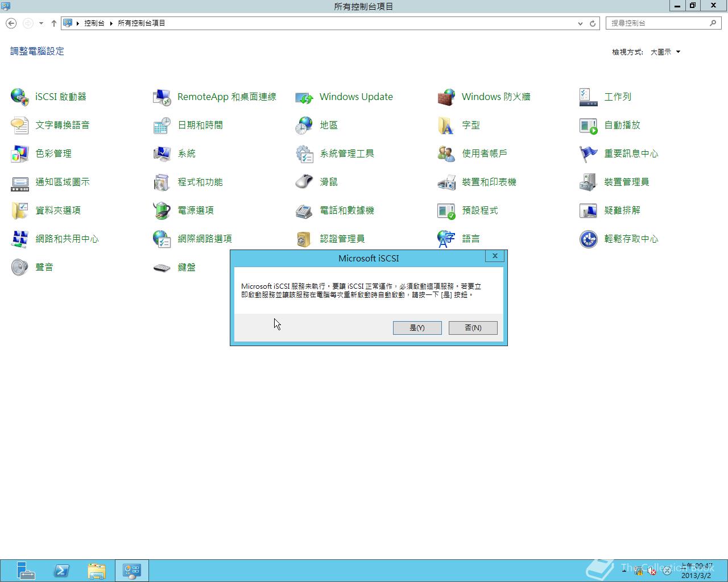Image resolution: width=728 pixels, height=582 pixels.
Task: Open the 語言 icon
Action: tap(446, 239)
